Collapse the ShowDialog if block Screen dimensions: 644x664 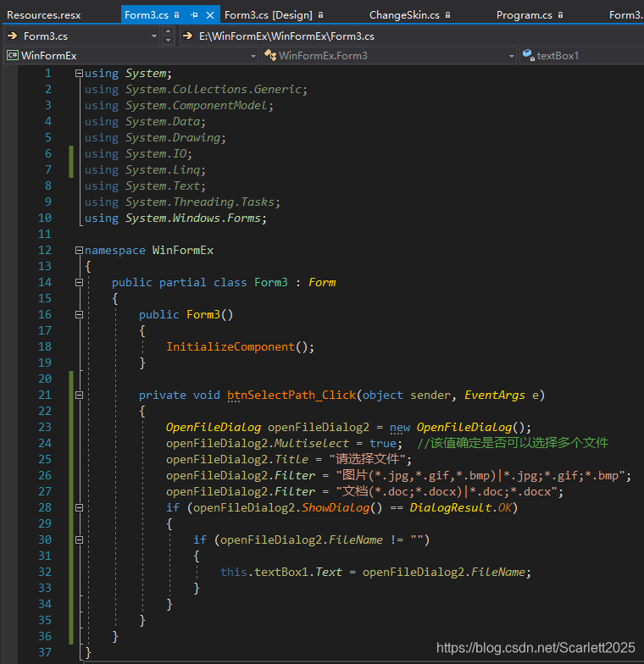click(x=79, y=508)
